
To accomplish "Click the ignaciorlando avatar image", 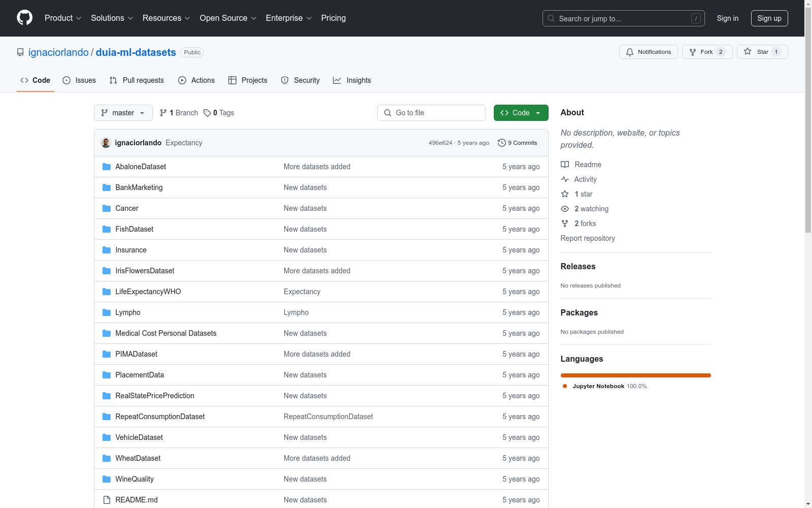I will point(106,143).
